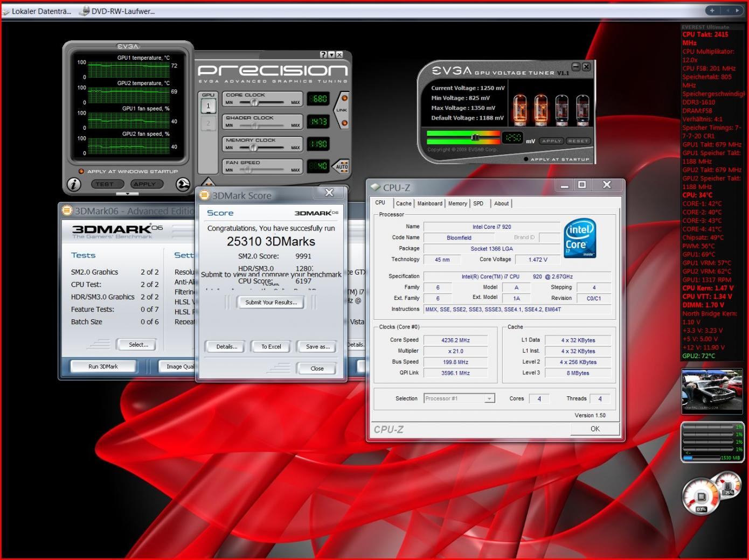Click the first glowing vacuum tube

point(520,109)
